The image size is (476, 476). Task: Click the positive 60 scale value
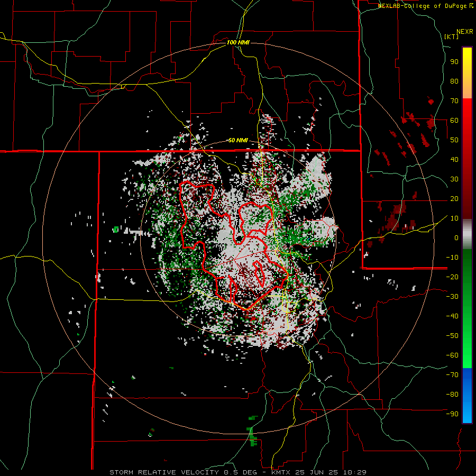pos(454,120)
